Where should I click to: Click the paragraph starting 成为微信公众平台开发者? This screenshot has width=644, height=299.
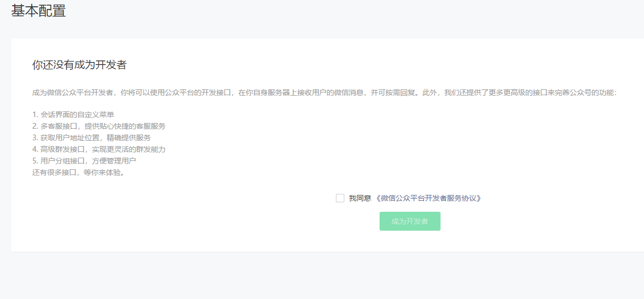(324, 92)
